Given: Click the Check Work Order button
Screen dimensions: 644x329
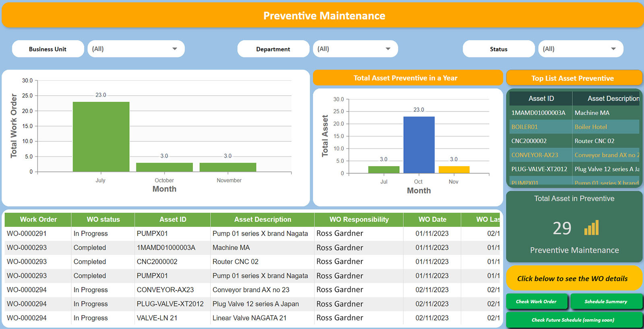Looking at the screenshot, I should pyautogui.click(x=536, y=302).
